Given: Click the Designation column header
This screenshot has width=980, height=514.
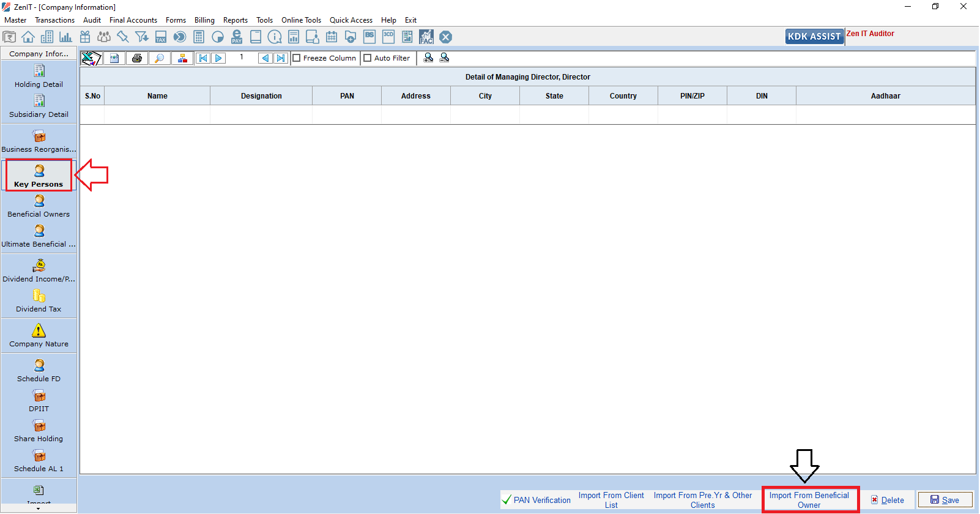Looking at the screenshot, I should [x=261, y=96].
